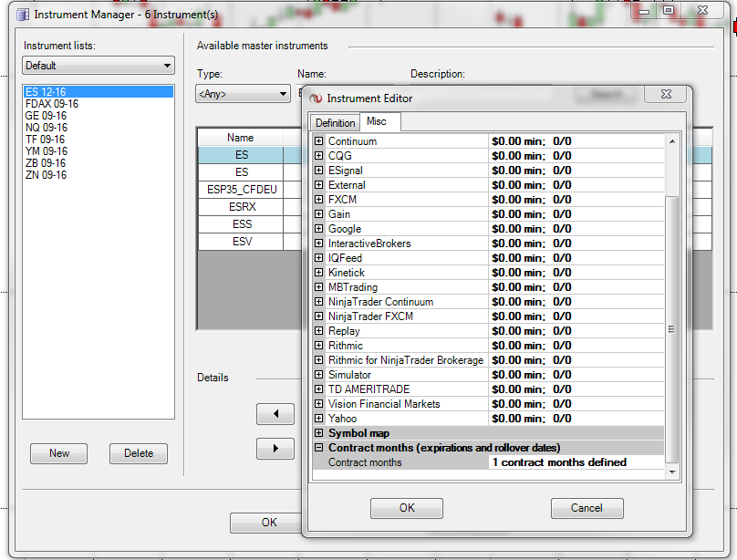737x560 pixels.
Task: Select the Misc tab
Action: [x=379, y=121]
